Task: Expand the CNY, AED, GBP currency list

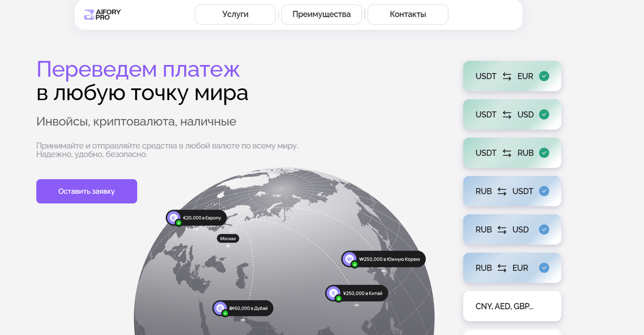Action: point(511,306)
